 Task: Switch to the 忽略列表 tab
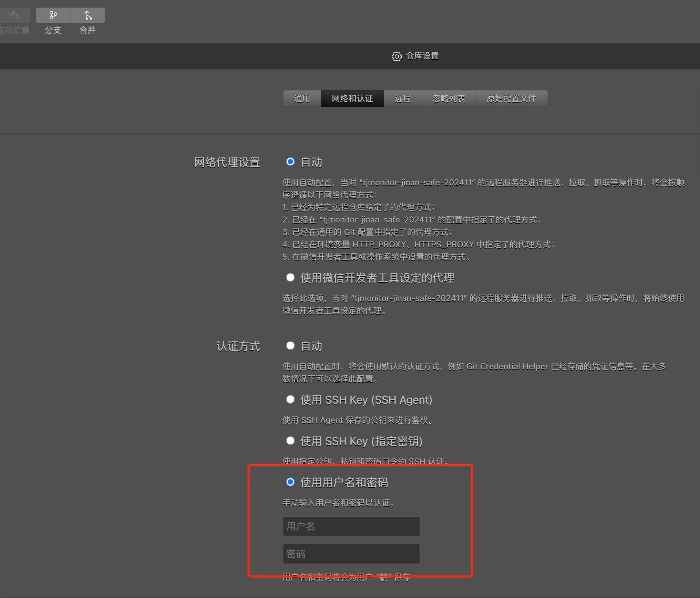click(449, 99)
